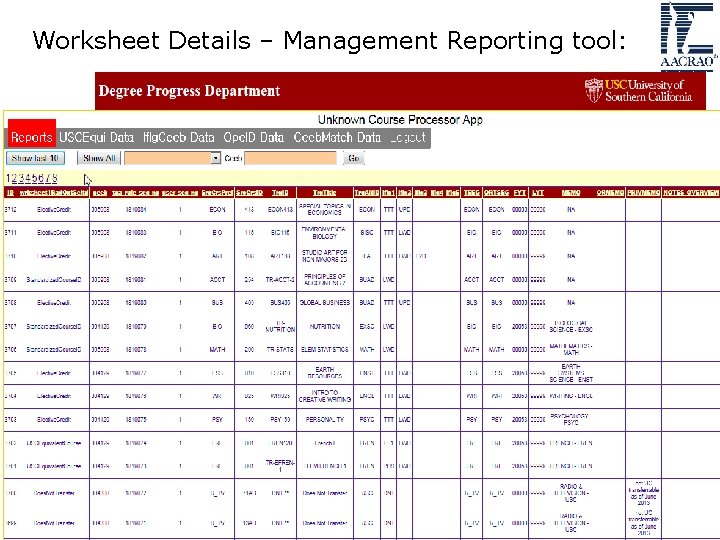The height and width of the screenshot is (540, 720).
Task: Open the CeebMatch Data tab
Action: click(337, 137)
